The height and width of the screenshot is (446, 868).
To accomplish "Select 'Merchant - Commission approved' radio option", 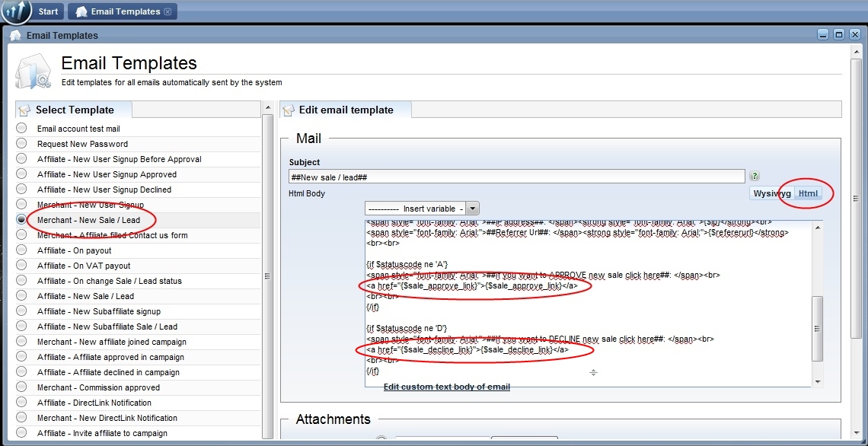I will [21, 387].
